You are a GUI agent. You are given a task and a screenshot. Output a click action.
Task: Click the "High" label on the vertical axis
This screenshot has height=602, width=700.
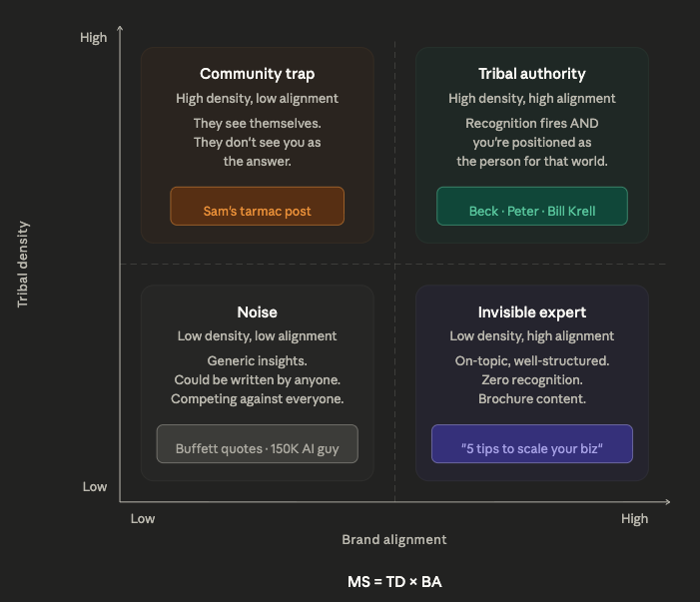[93, 38]
